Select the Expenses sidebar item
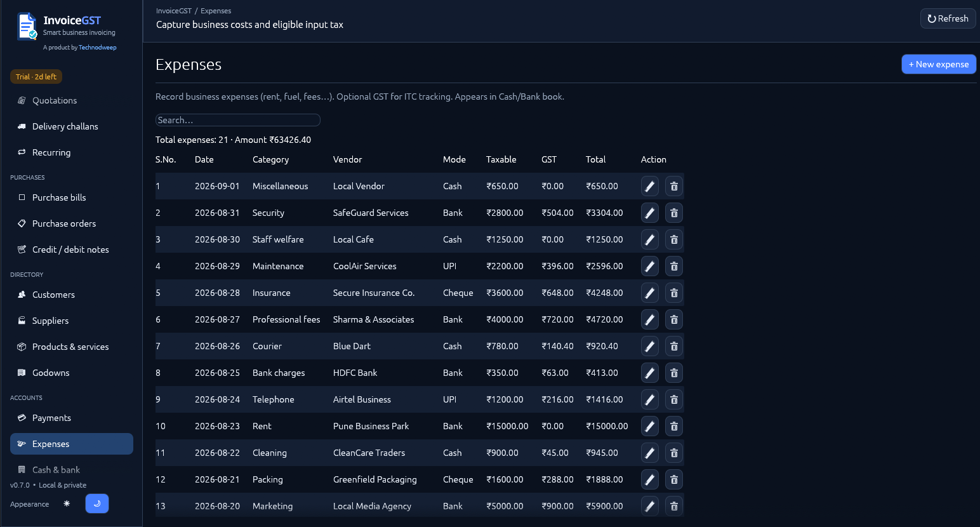The width and height of the screenshot is (980, 527). point(72,444)
